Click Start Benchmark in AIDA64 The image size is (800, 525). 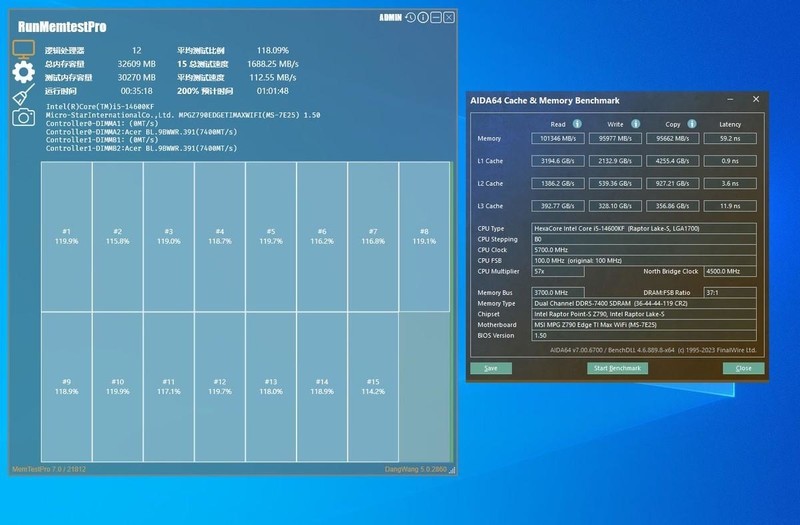click(617, 368)
